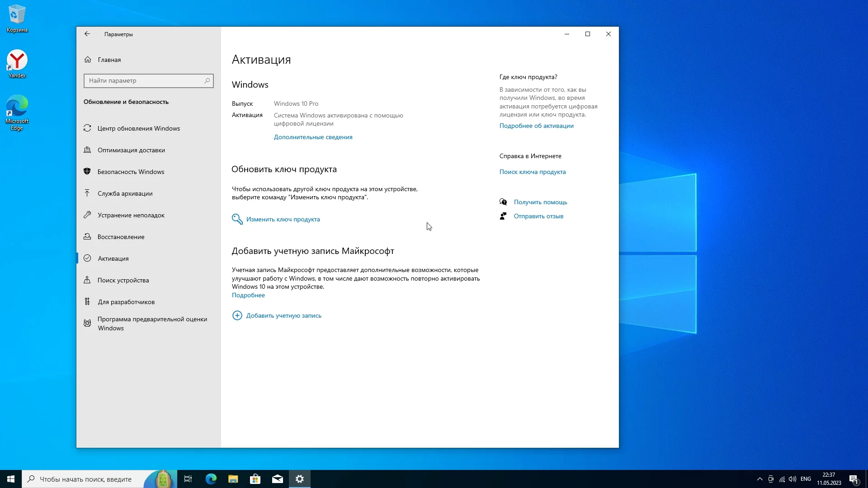This screenshot has width=868, height=488.
Task: Select Безопасность Windows shield icon
Action: click(x=88, y=172)
